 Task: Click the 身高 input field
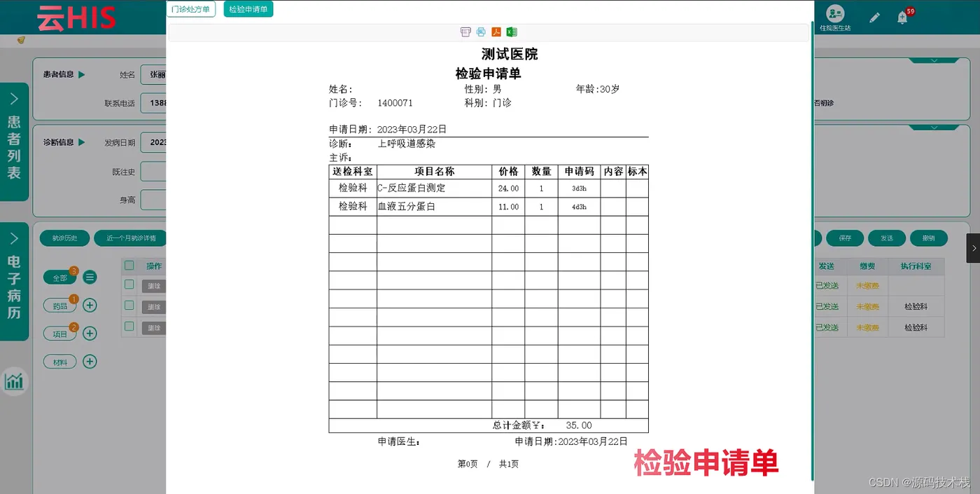(x=153, y=200)
